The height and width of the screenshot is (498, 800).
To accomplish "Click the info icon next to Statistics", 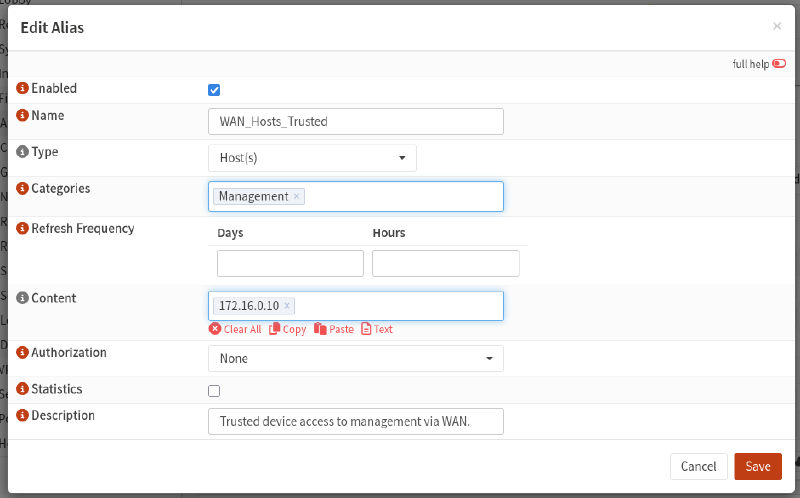I will point(22,389).
